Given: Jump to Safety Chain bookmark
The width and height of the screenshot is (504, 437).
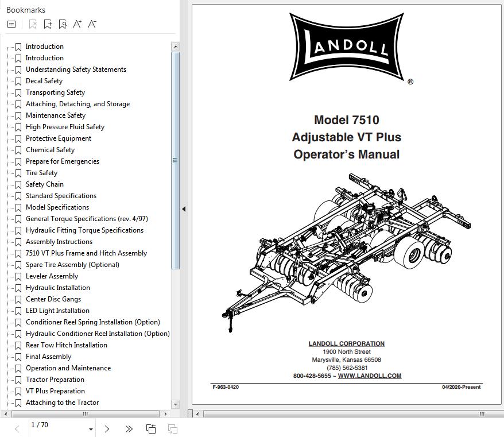Looking at the screenshot, I should point(45,184).
